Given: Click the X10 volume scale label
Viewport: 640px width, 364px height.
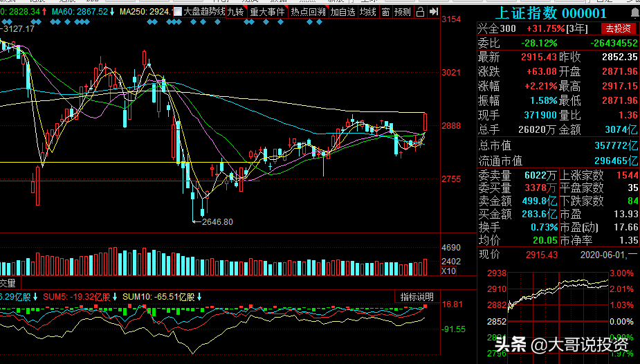Looking at the screenshot, I should tap(448, 271).
